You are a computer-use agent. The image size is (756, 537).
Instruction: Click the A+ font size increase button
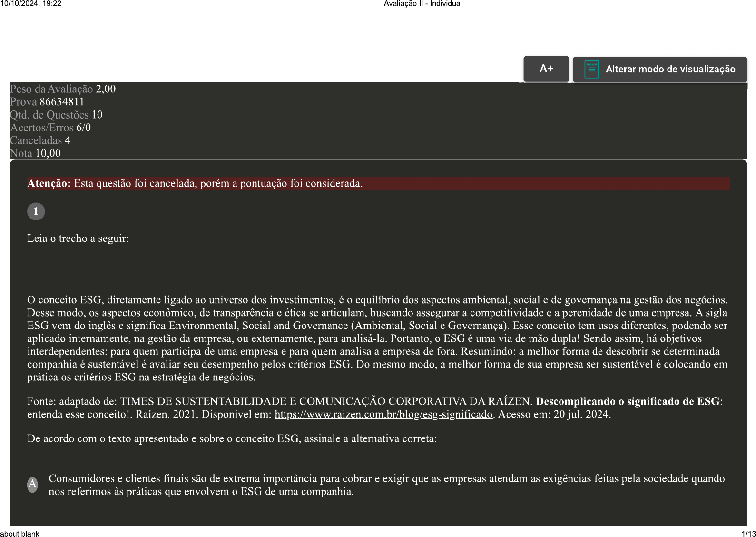click(x=546, y=69)
